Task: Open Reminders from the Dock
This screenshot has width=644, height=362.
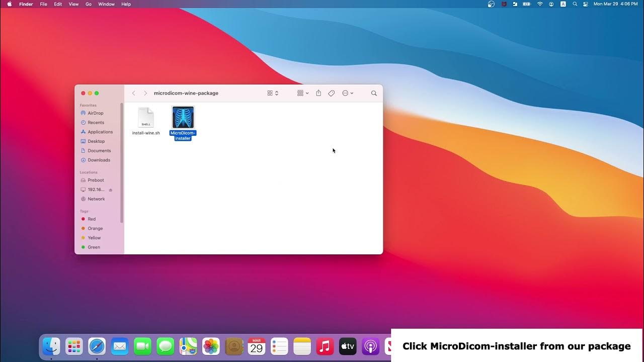Action: point(279,346)
